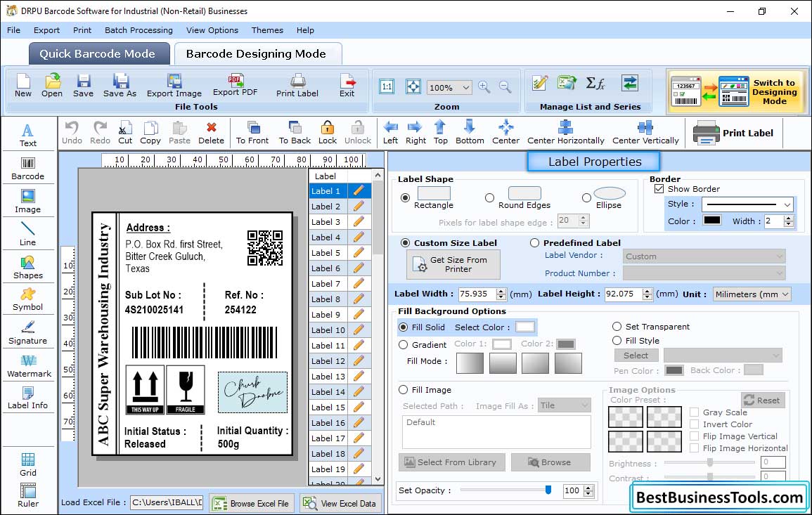Click the Label Properties header button
Viewport: 812px width, 515px height.
coord(593,162)
